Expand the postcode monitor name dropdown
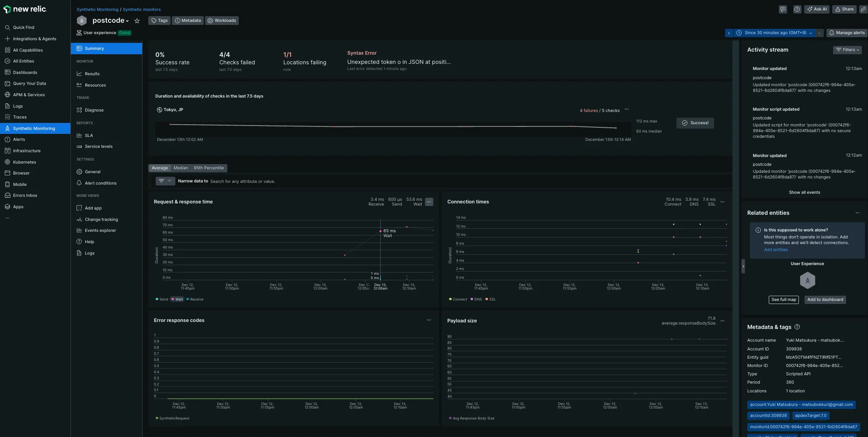 pyautogui.click(x=127, y=21)
